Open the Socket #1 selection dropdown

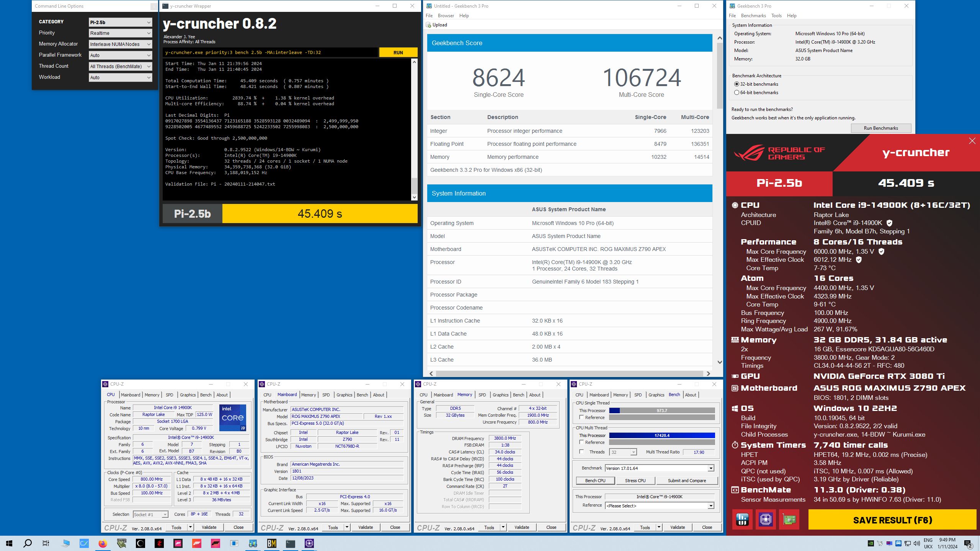150,515
